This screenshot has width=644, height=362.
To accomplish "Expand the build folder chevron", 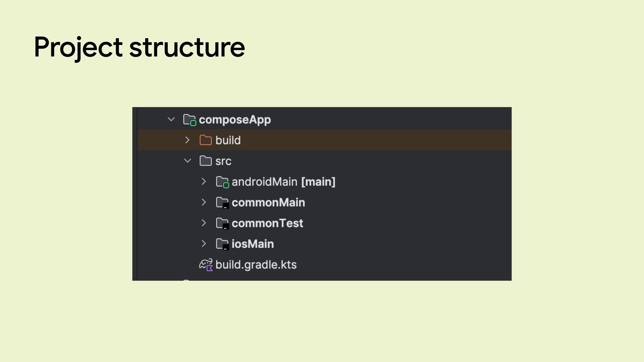I will coord(187,140).
